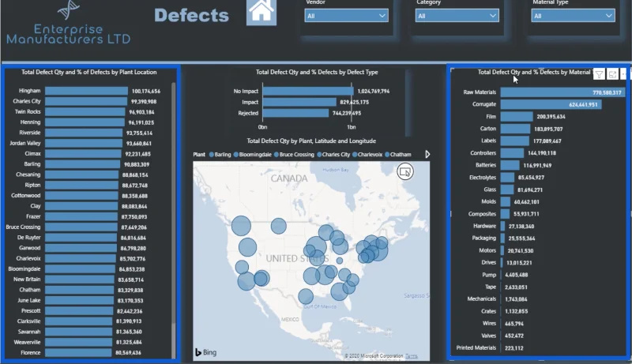This screenshot has width=632, height=364.
Task: Click the Molds label
Action: 488,201
